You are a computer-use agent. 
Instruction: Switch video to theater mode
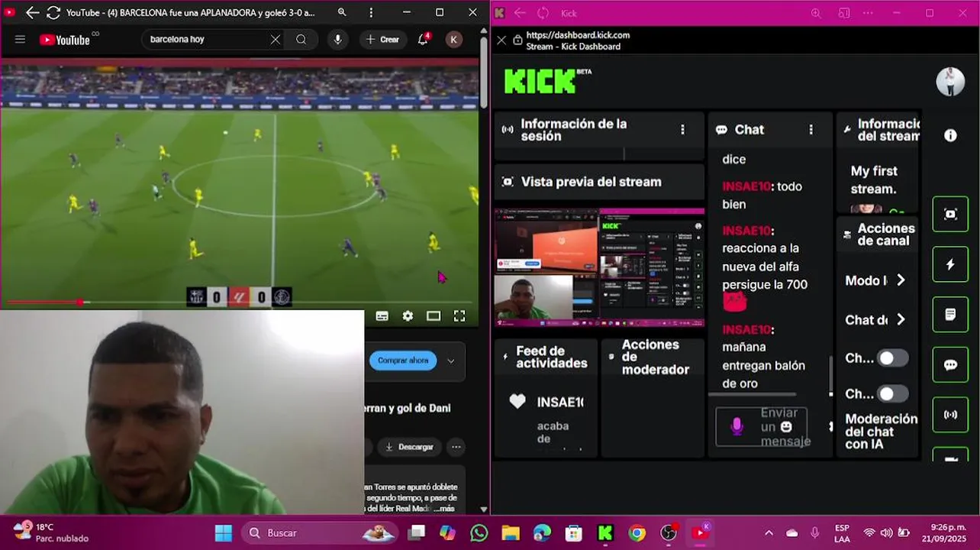tap(434, 315)
